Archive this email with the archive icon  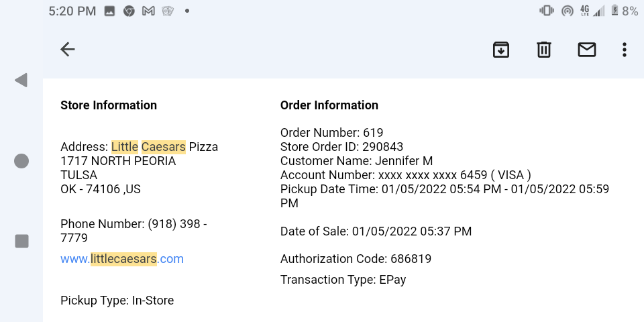(x=501, y=49)
